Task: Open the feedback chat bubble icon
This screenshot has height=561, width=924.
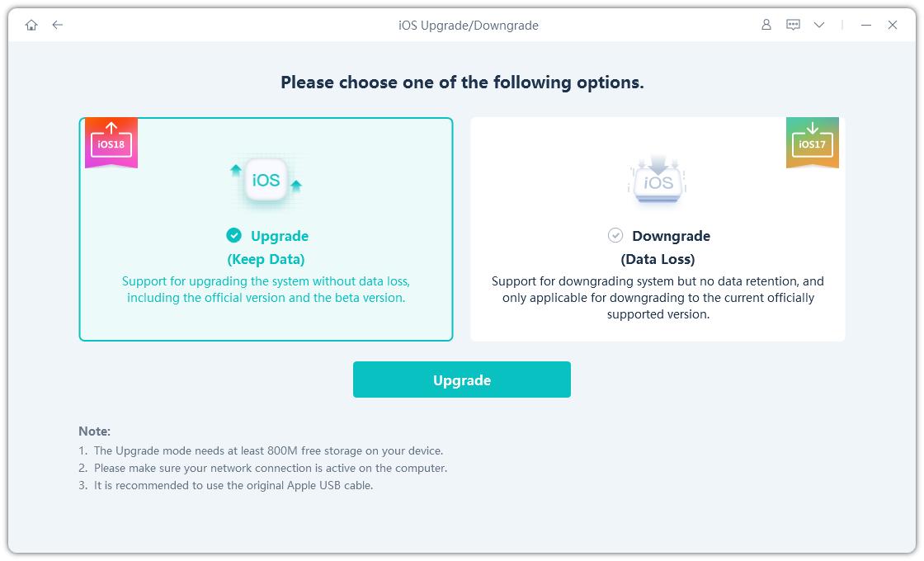Action: (x=793, y=25)
